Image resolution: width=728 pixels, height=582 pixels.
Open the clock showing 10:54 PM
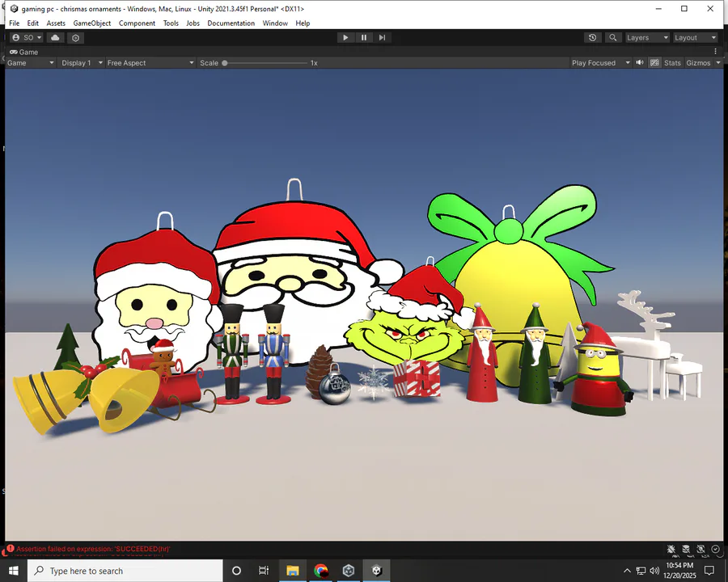coord(679,571)
